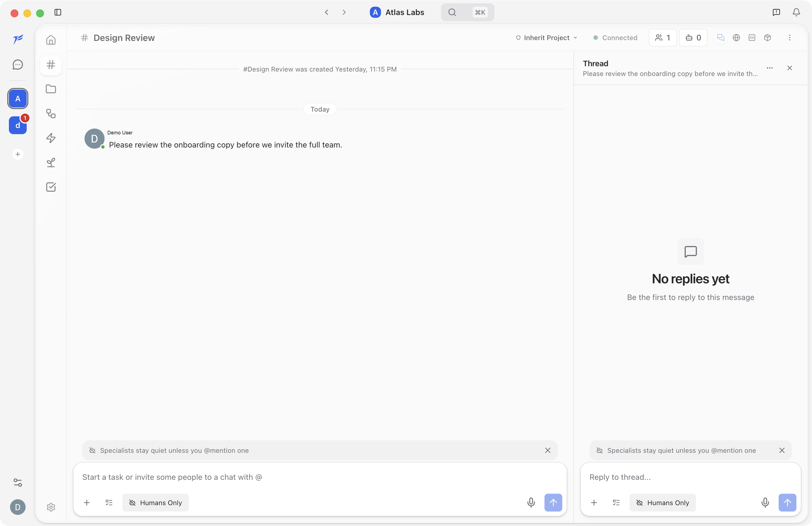Open notifications bell
The height and width of the screenshot is (526, 812).
(796, 13)
